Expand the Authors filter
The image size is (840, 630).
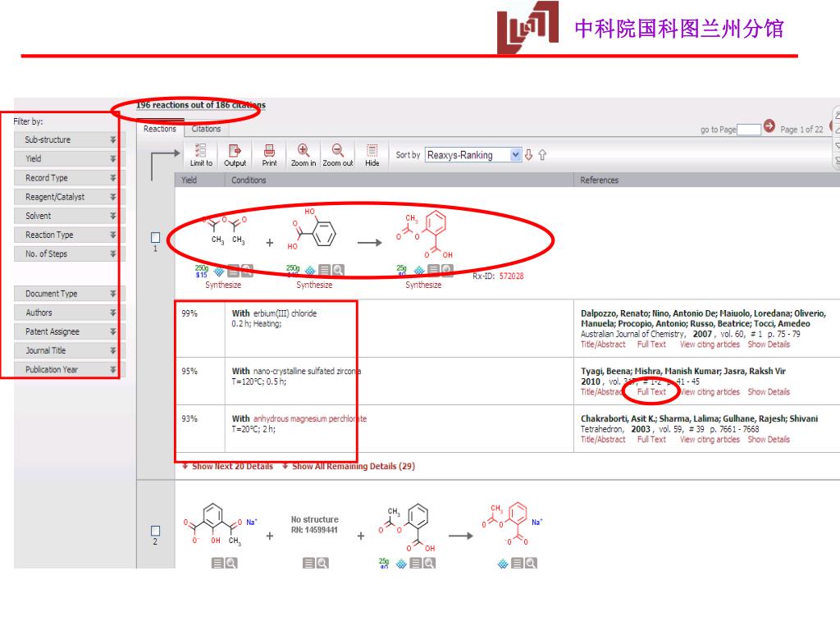coord(70,313)
